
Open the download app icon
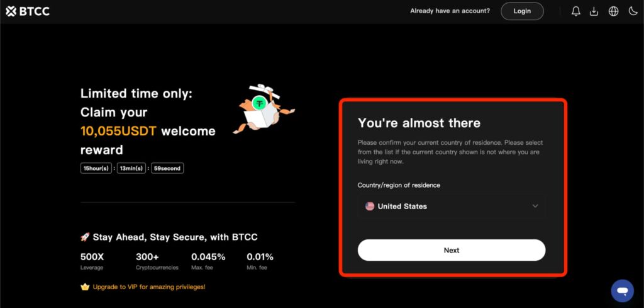[x=594, y=11]
